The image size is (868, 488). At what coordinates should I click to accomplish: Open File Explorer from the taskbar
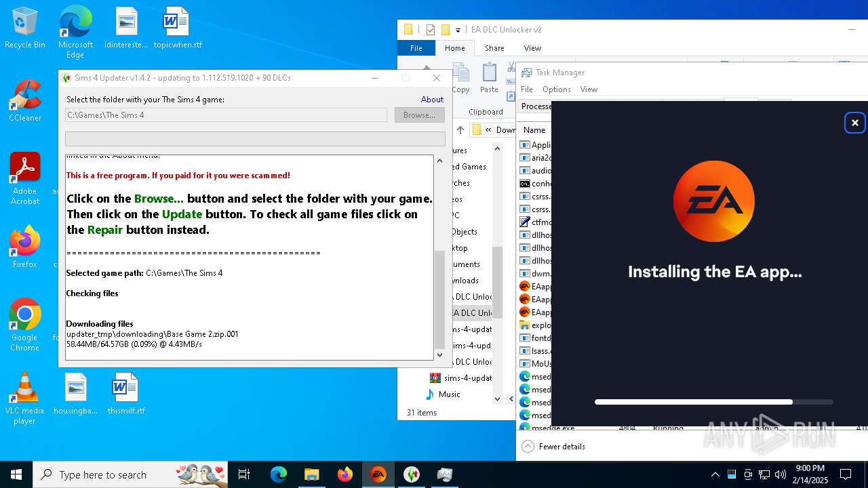pos(311,474)
